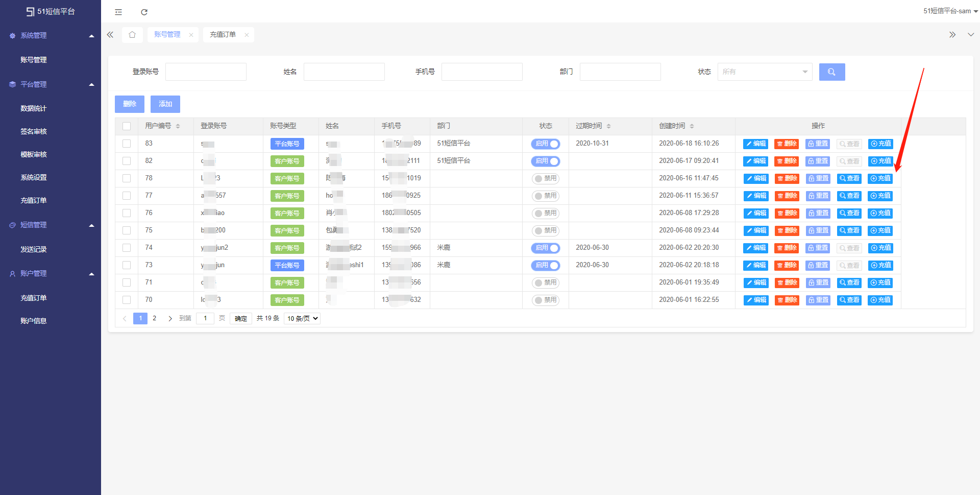Recharge user 83 with 充值 button

(880, 144)
